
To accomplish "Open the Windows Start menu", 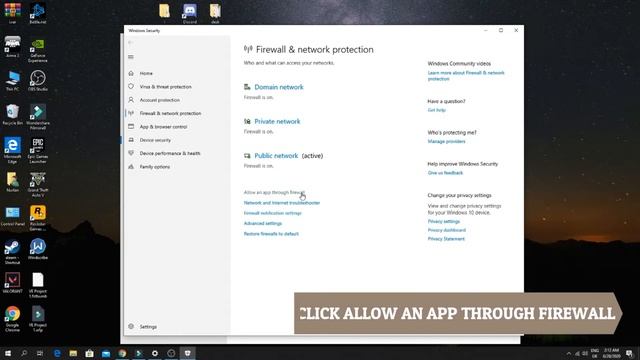I will click(x=8, y=353).
